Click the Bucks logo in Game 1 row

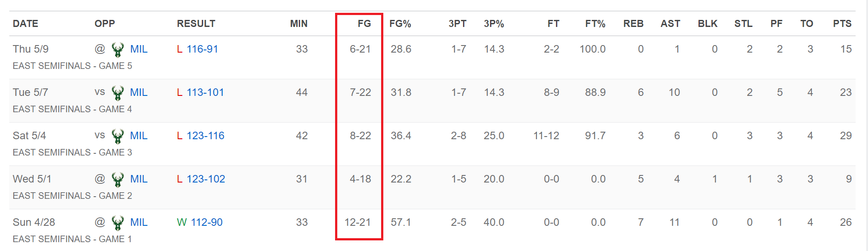click(x=118, y=223)
